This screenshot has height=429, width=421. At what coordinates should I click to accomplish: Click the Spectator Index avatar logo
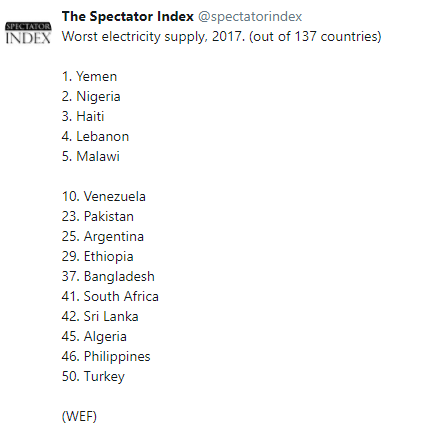[x=28, y=33]
